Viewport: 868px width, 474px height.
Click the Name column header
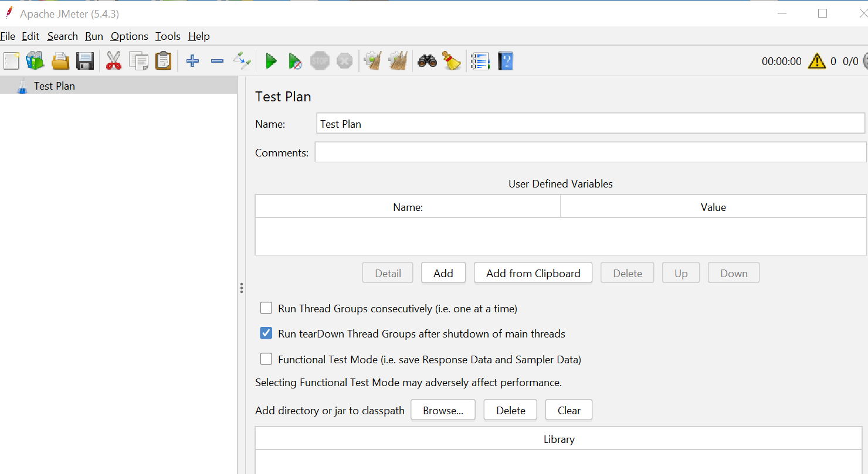point(408,207)
